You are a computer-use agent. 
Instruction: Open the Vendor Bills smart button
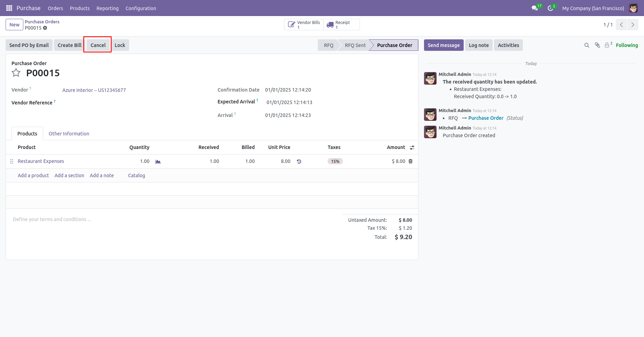point(304,25)
